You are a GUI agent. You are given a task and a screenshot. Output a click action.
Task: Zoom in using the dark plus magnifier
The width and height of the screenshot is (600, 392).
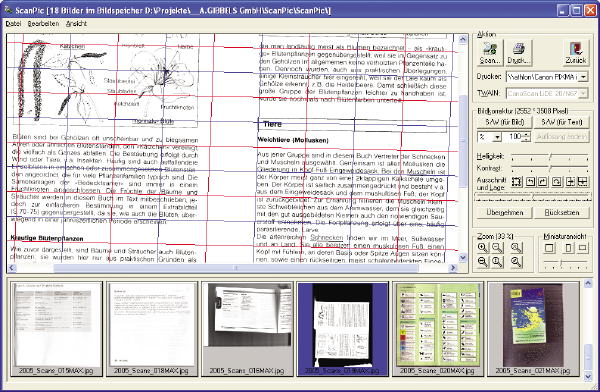click(483, 248)
